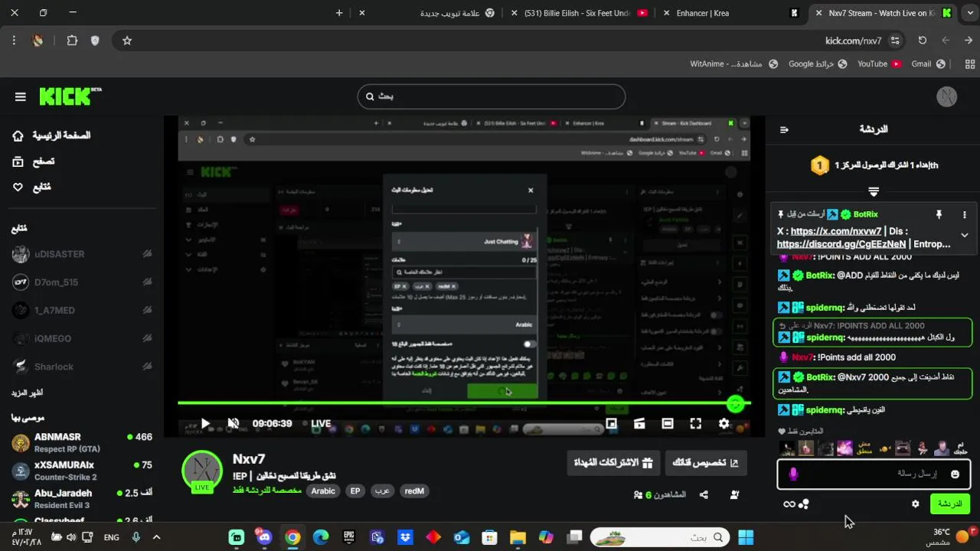Open the Gmail bookmark

tap(928, 64)
